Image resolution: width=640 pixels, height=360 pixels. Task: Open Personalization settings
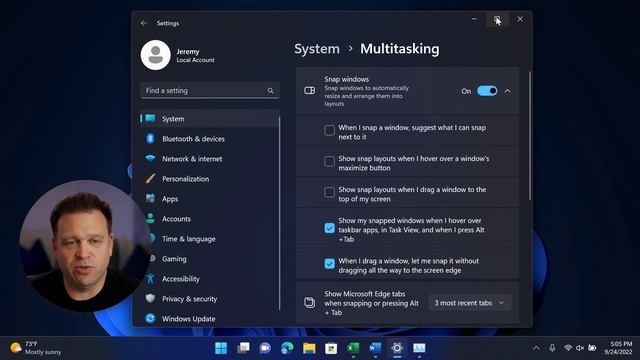pyautogui.click(x=185, y=179)
